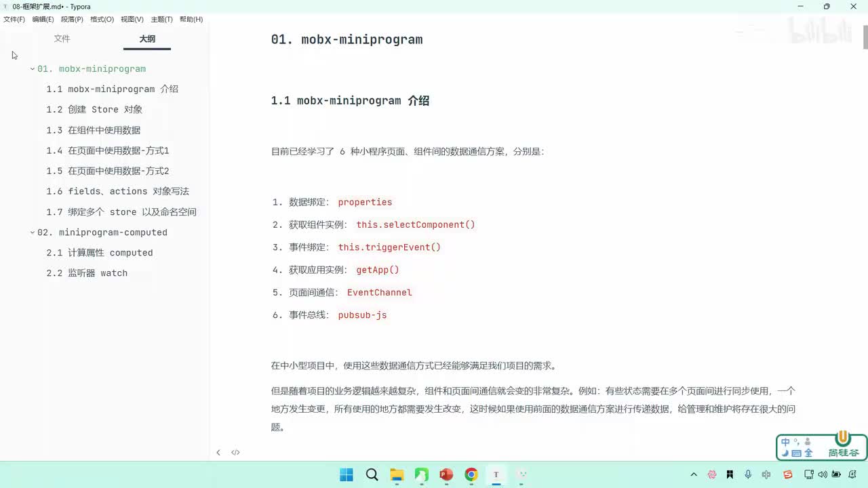868x488 pixels.
Task: Click inline code 'properties'
Action: [365, 202]
